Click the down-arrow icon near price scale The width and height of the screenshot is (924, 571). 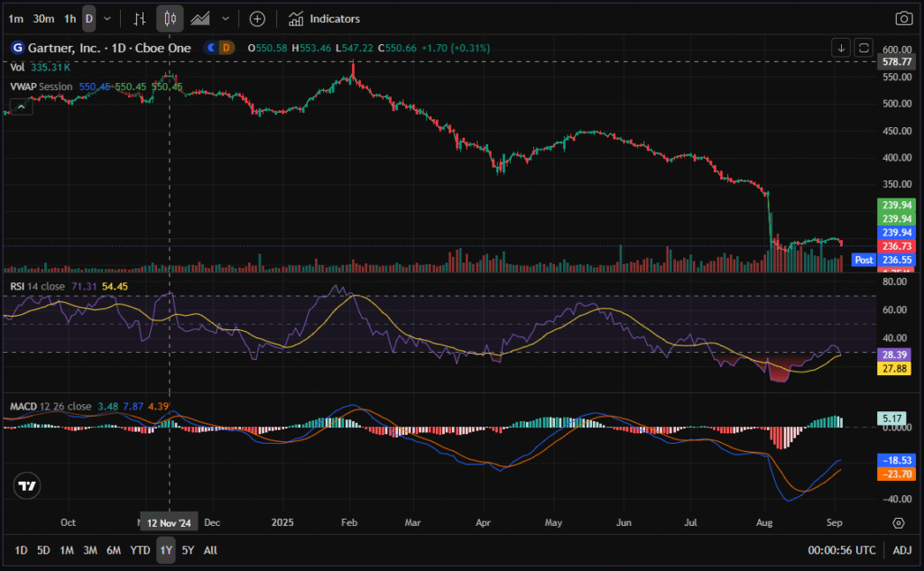[841, 48]
